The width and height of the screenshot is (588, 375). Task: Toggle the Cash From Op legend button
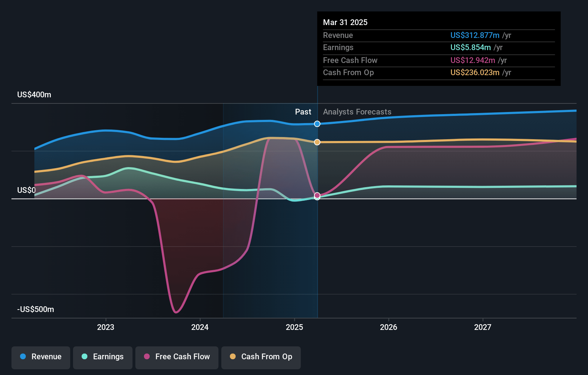261,357
